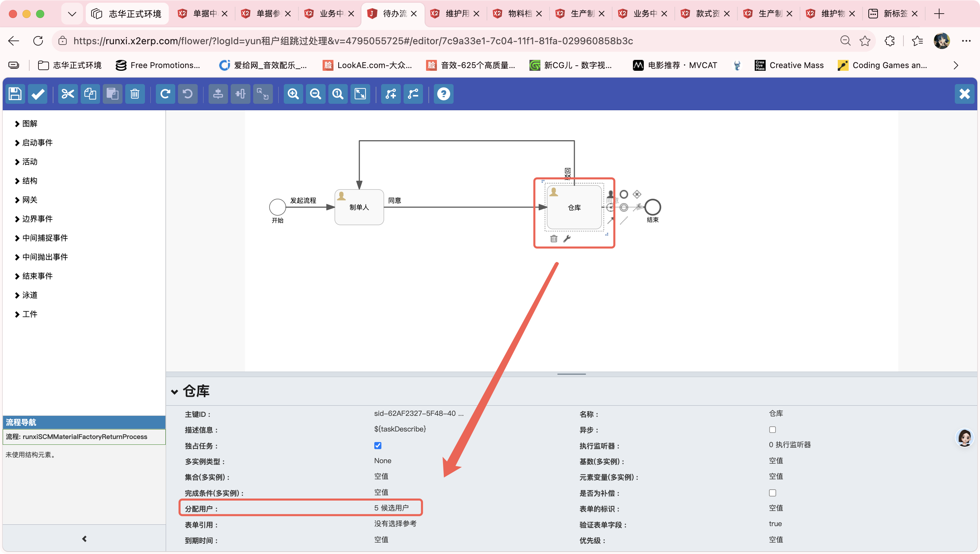Image resolution: width=980 pixels, height=554 pixels.
Task: Open the 新标签 browser tab
Action: (x=893, y=14)
